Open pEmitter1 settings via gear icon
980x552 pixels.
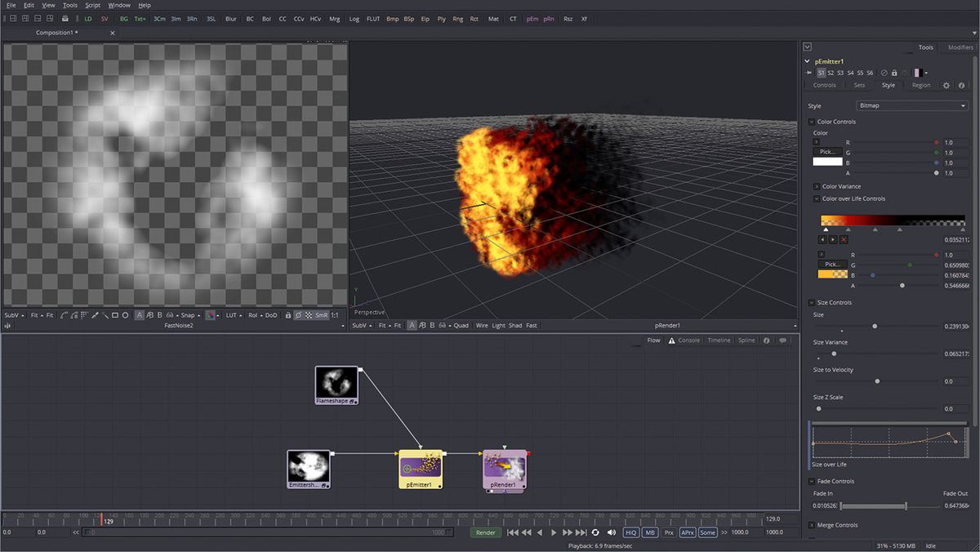pyautogui.click(x=946, y=85)
